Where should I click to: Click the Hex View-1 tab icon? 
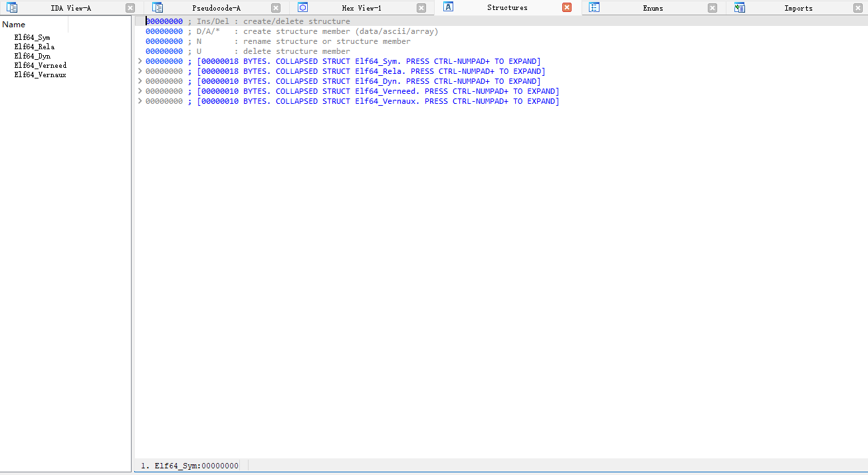coord(303,8)
